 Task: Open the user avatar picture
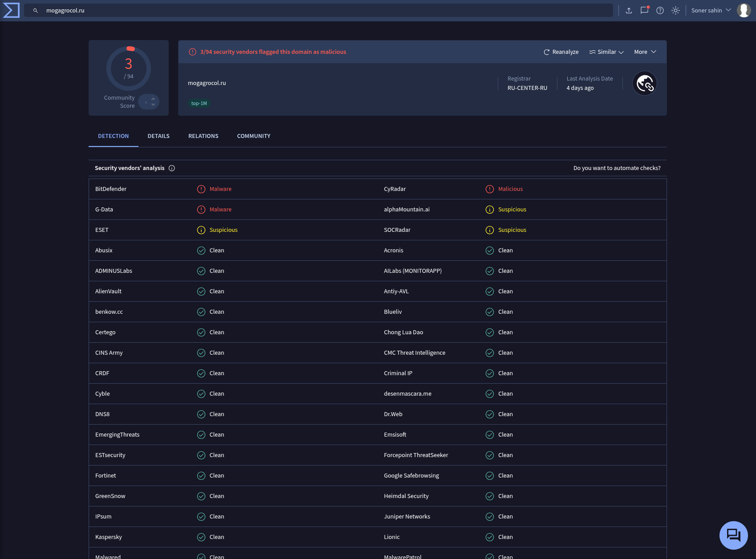pos(744,10)
